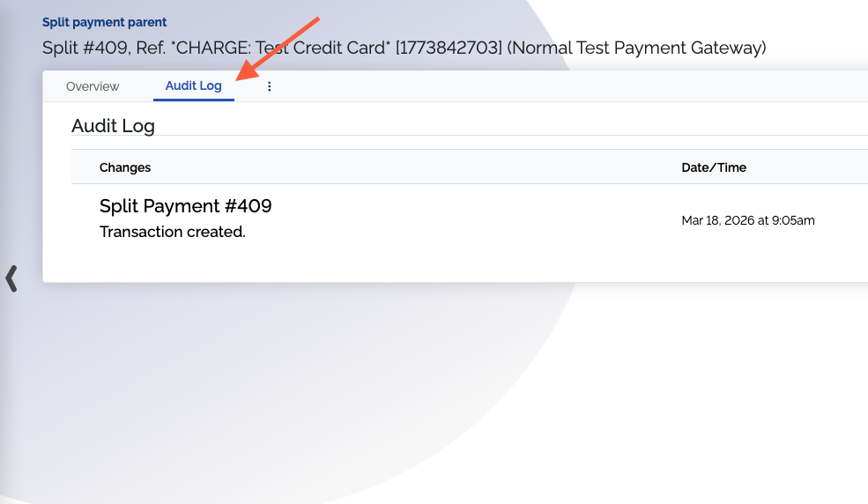868x504 pixels.
Task: Click the red arrow annotation graphic
Action: pyautogui.click(x=280, y=48)
